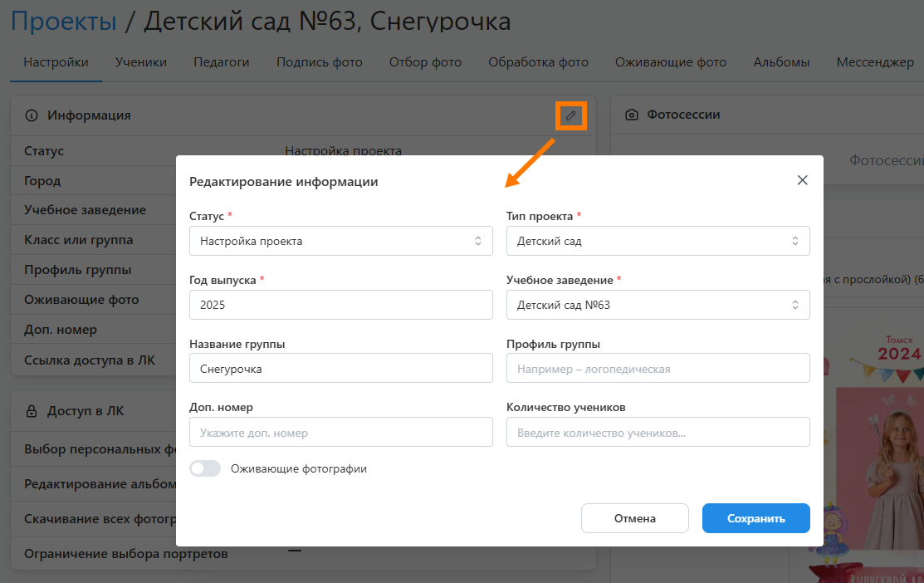Click the Профиль группы input field
Viewport: 924px width, 583px height.
(x=658, y=369)
